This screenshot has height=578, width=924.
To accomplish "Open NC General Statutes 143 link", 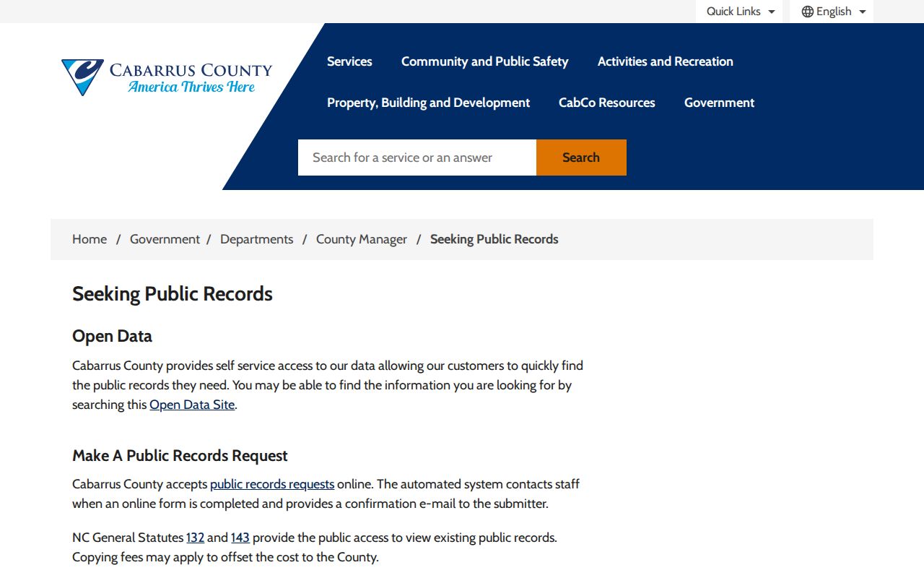I will pyautogui.click(x=240, y=538).
